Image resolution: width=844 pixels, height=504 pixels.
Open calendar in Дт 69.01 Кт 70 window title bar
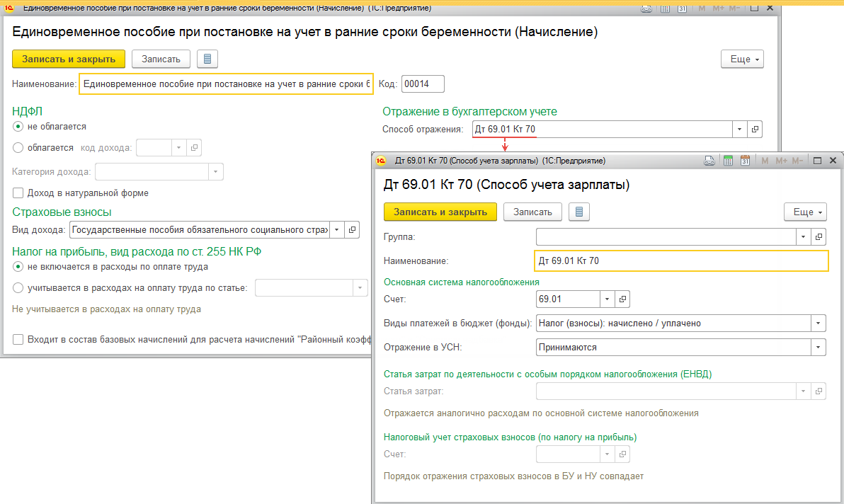(x=745, y=161)
